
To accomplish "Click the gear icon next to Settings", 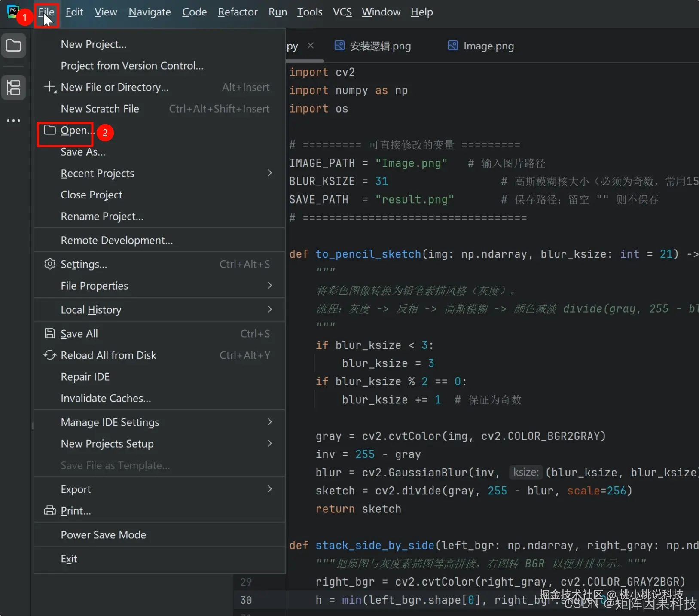I will click(50, 264).
